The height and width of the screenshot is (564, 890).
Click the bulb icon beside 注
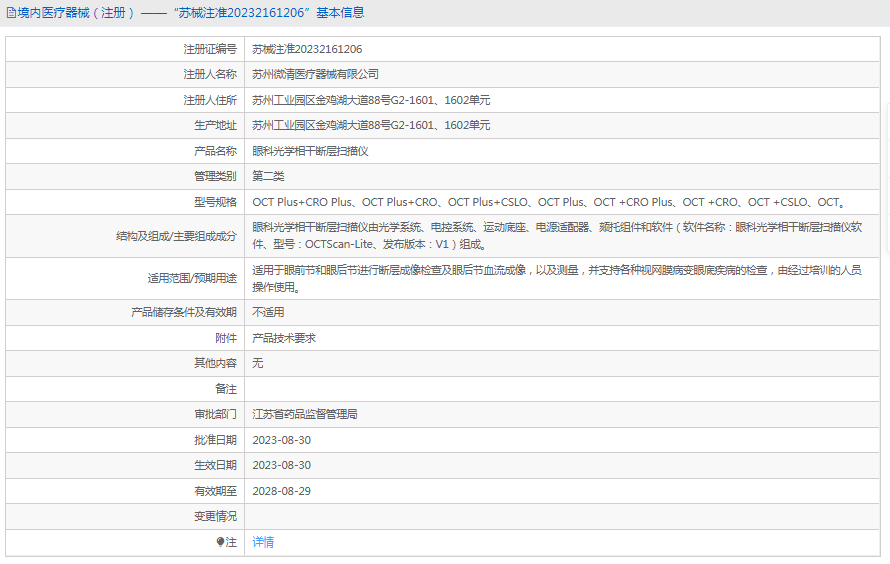(x=220, y=542)
